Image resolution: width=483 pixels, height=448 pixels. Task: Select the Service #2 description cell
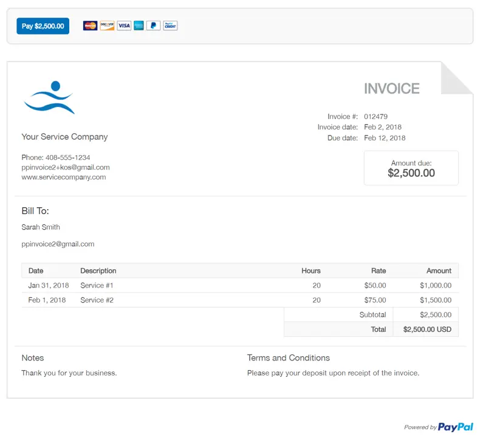(x=97, y=300)
